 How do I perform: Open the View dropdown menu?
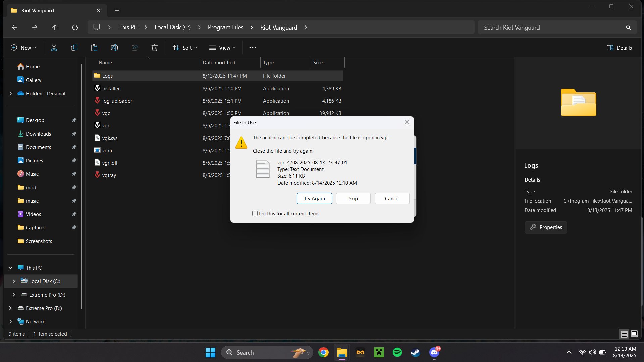tap(222, 48)
